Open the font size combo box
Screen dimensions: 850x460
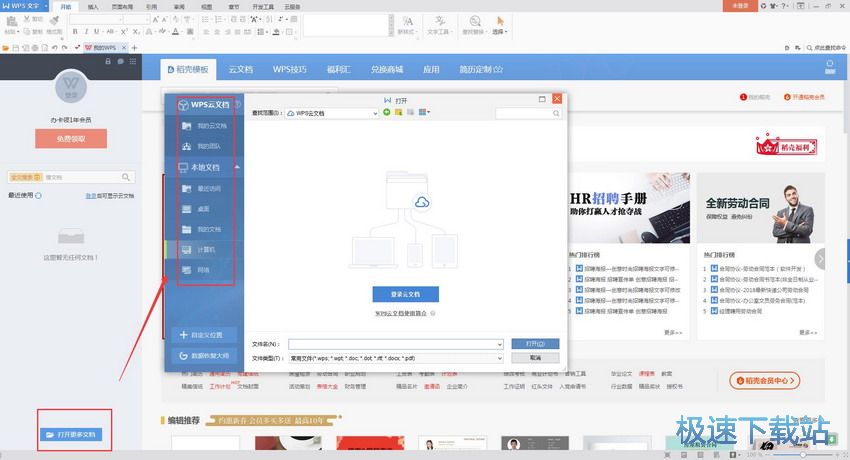(137, 20)
